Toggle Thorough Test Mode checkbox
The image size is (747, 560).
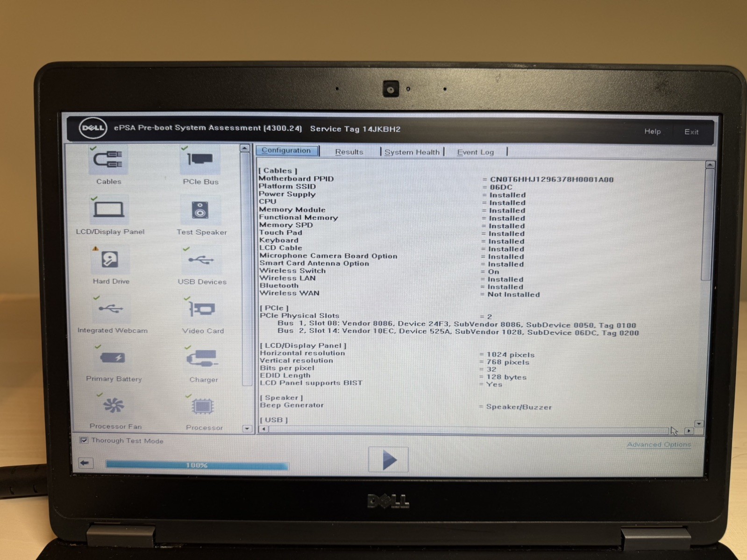pyautogui.click(x=84, y=440)
